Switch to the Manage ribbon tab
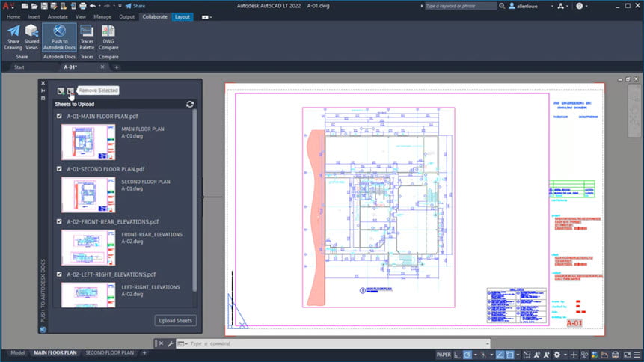This screenshot has height=362, width=644. (102, 17)
